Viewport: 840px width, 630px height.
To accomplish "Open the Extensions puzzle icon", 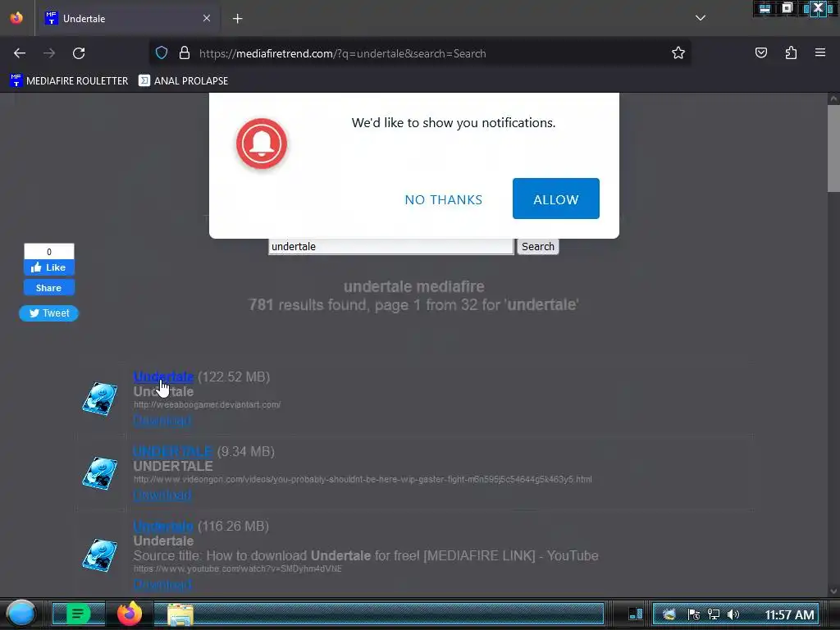I will 791,52.
